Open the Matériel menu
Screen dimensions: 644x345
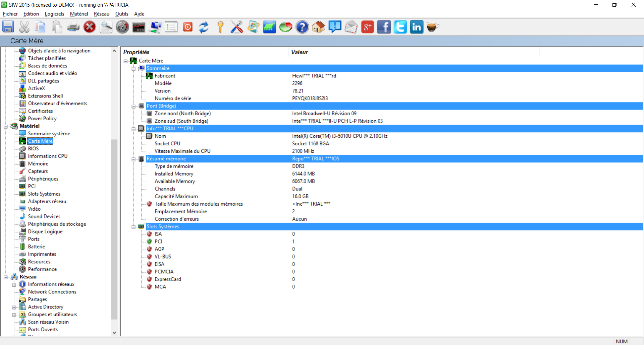(79, 14)
